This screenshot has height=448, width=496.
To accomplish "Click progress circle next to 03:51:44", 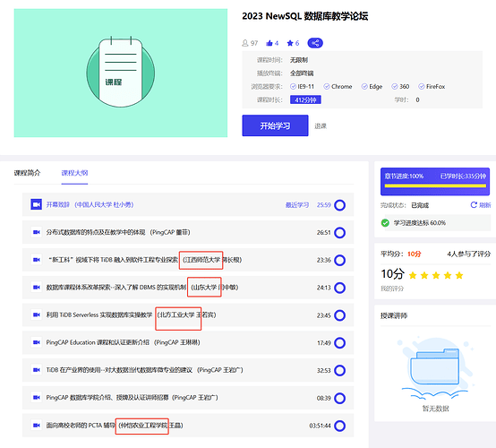I will pyautogui.click(x=340, y=426).
